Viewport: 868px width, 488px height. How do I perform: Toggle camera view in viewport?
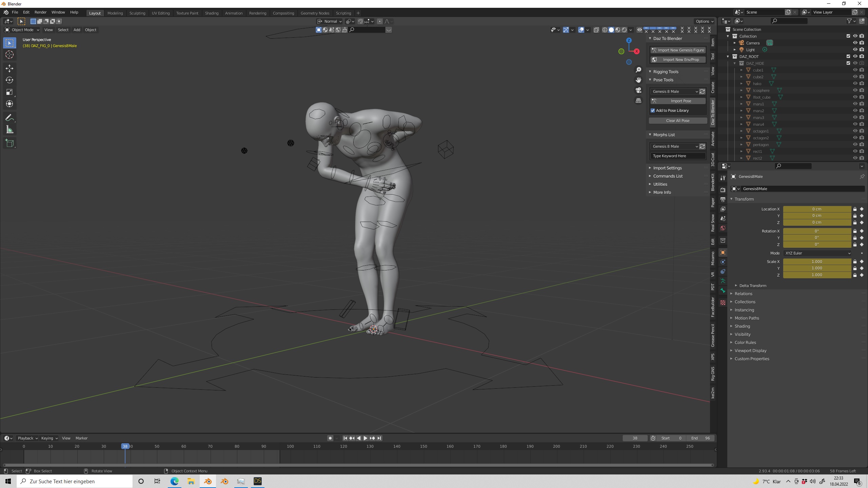point(638,90)
